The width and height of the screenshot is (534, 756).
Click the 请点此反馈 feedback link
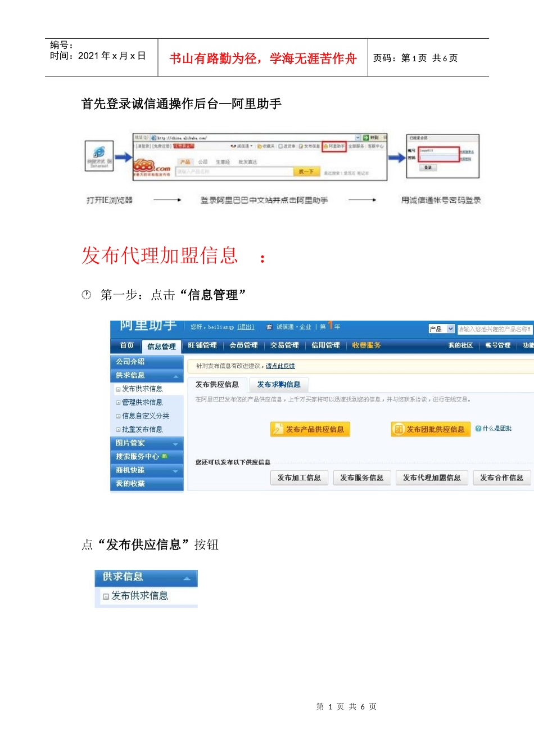tap(280, 366)
